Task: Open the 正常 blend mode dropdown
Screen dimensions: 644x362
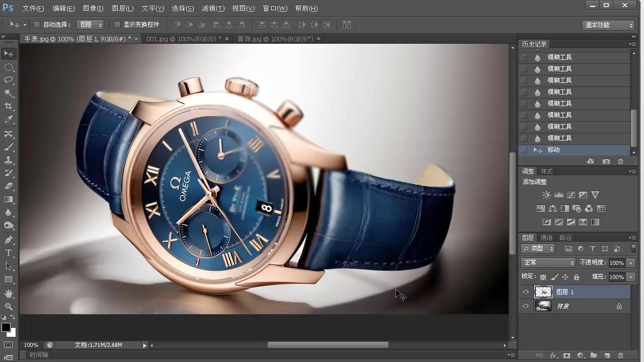Action: pyautogui.click(x=548, y=262)
